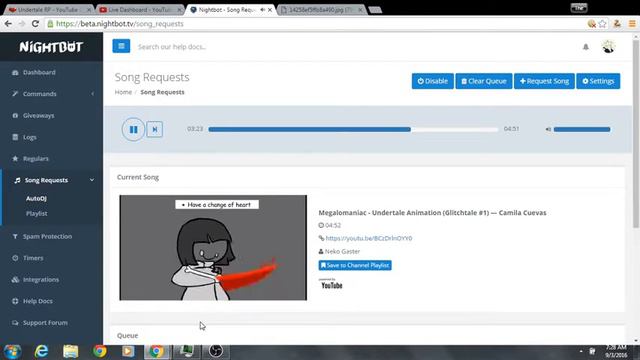Click the Request Song button

544,81
